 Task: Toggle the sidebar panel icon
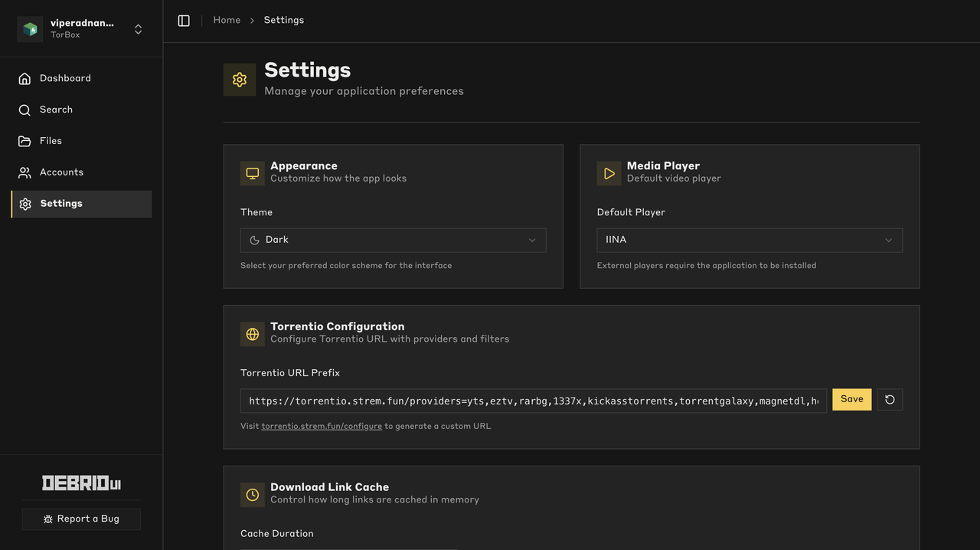pos(184,21)
